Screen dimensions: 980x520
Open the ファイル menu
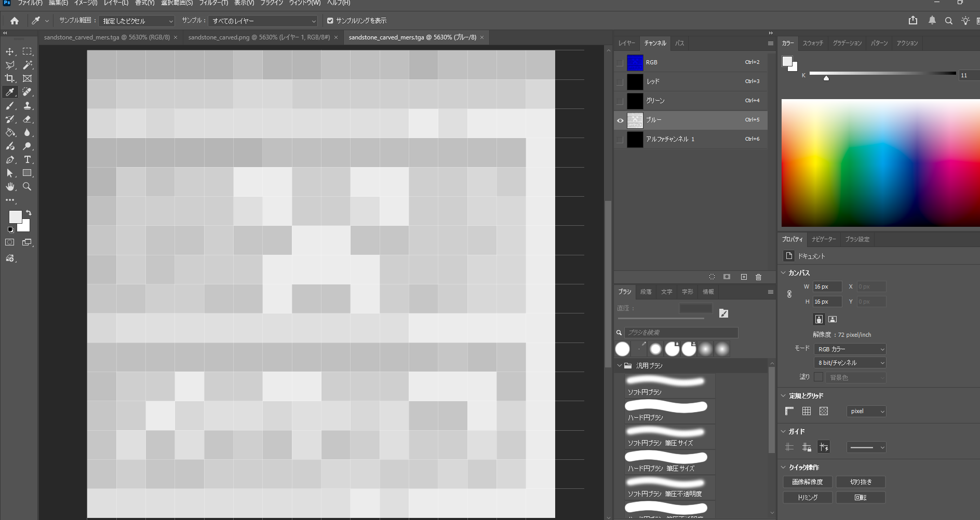(30, 3)
